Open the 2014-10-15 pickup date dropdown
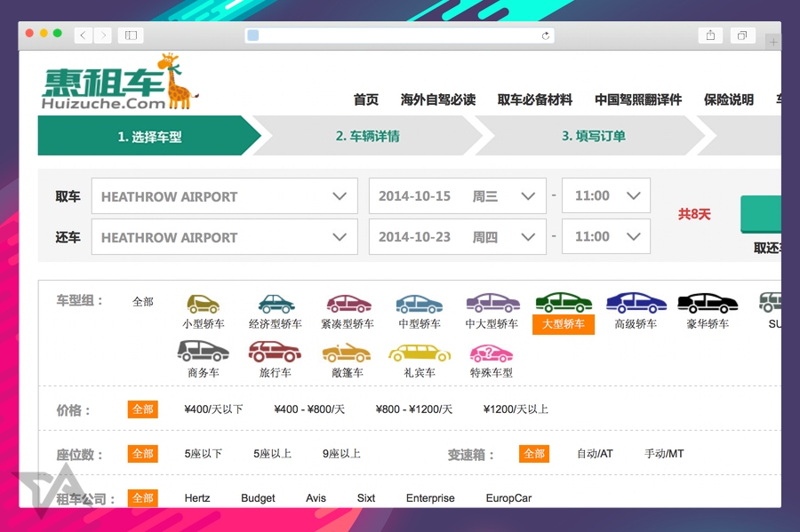Viewport: 800px width, 532px height. pyautogui.click(x=457, y=195)
